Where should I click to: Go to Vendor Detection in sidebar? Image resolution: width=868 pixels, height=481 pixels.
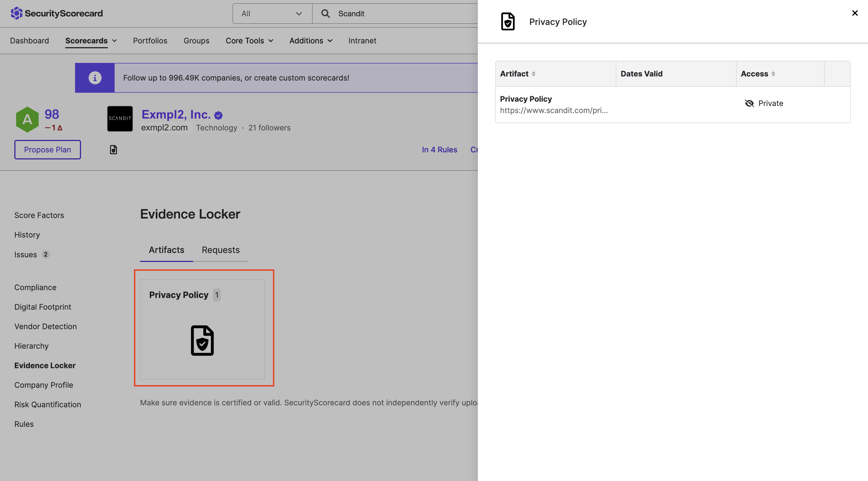[x=46, y=326]
